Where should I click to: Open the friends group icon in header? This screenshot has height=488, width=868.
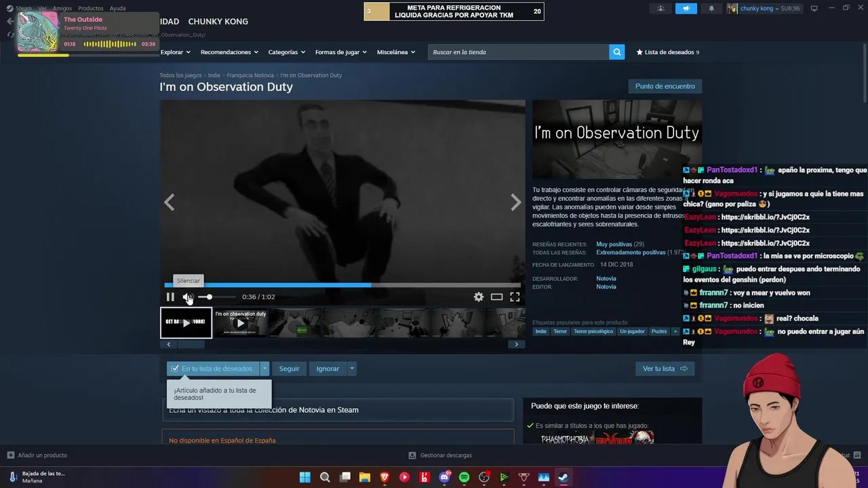tap(660, 8)
